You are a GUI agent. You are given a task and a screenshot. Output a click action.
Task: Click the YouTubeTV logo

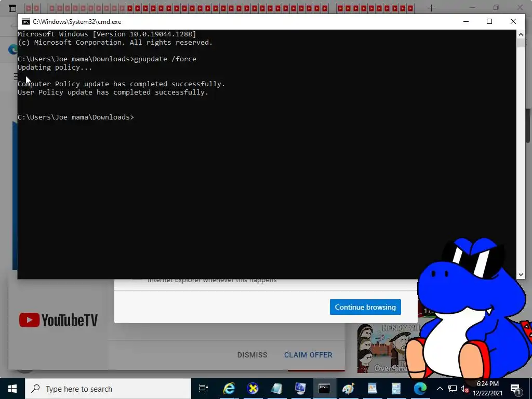point(58,320)
